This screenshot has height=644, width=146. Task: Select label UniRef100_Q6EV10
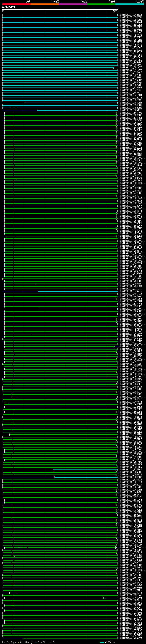pyautogui.click(x=131, y=346)
